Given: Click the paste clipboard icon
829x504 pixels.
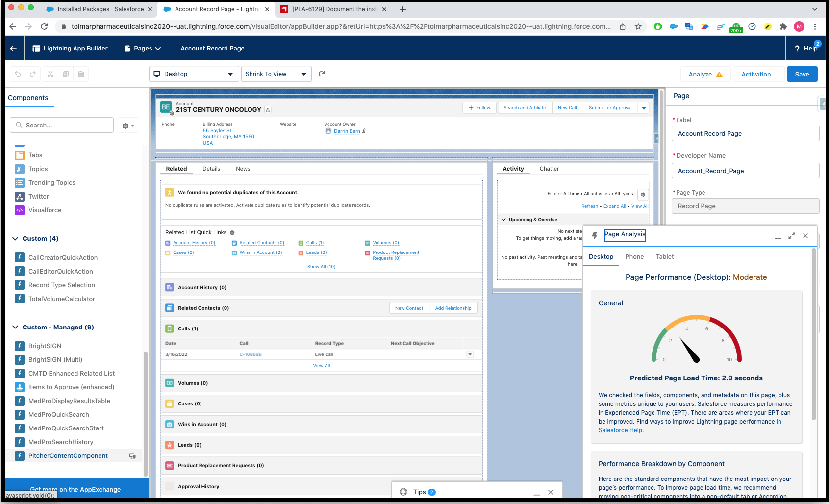Looking at the screenshot, I should coord(81,74).
